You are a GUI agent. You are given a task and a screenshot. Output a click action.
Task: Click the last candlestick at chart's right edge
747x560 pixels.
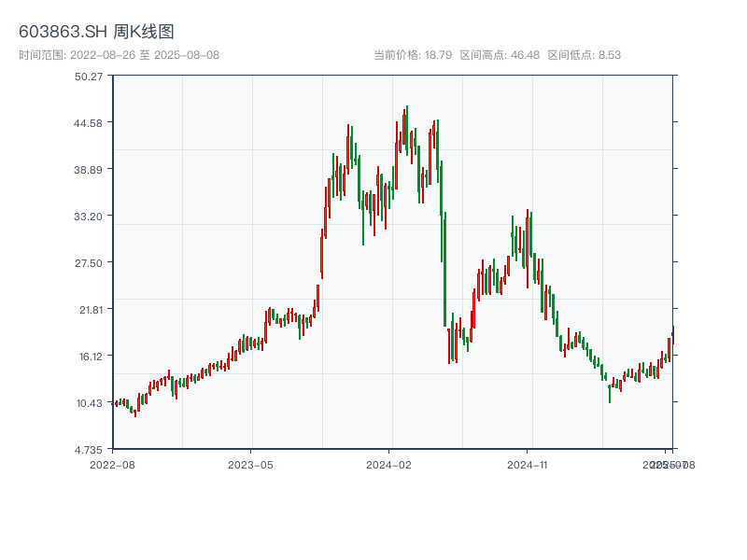[673, 335]
